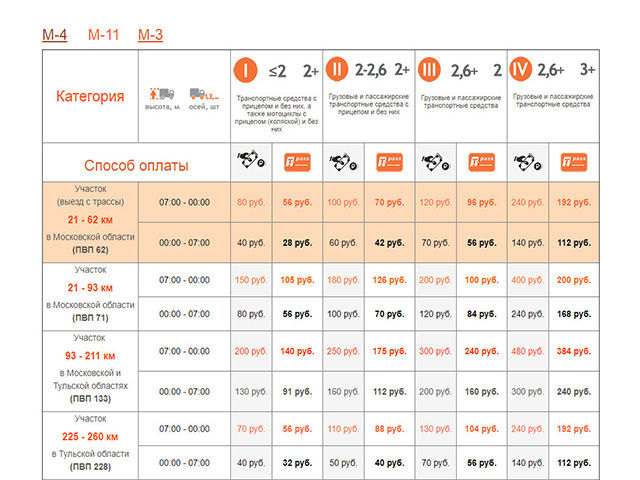Click the '168 руб.' price cell
Image resolution: width=640 pixels, height=480 pixels.
coord(574,314)
